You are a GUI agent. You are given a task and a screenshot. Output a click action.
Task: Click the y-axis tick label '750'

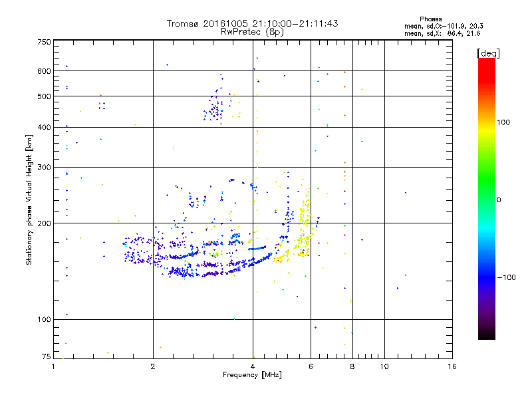point(45,42)
